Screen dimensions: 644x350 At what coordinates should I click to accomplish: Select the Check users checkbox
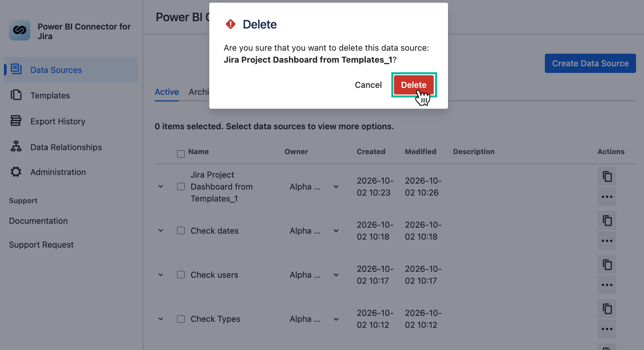point(181,275)
